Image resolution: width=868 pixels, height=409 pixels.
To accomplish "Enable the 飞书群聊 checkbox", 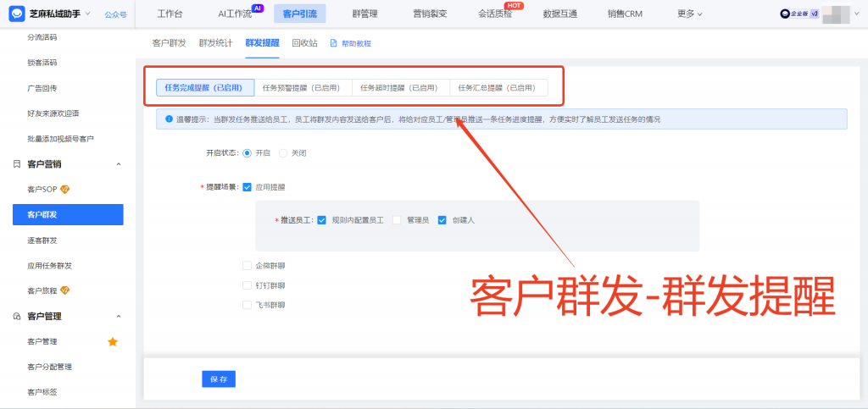I will pos(247,305).
